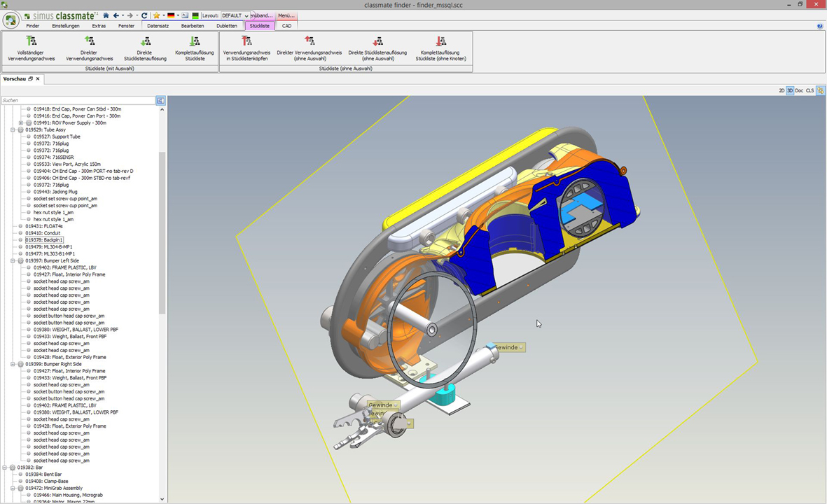Open the German flag language selector
The width and height of the screenshot is (827, 504).
pos(171,15)
